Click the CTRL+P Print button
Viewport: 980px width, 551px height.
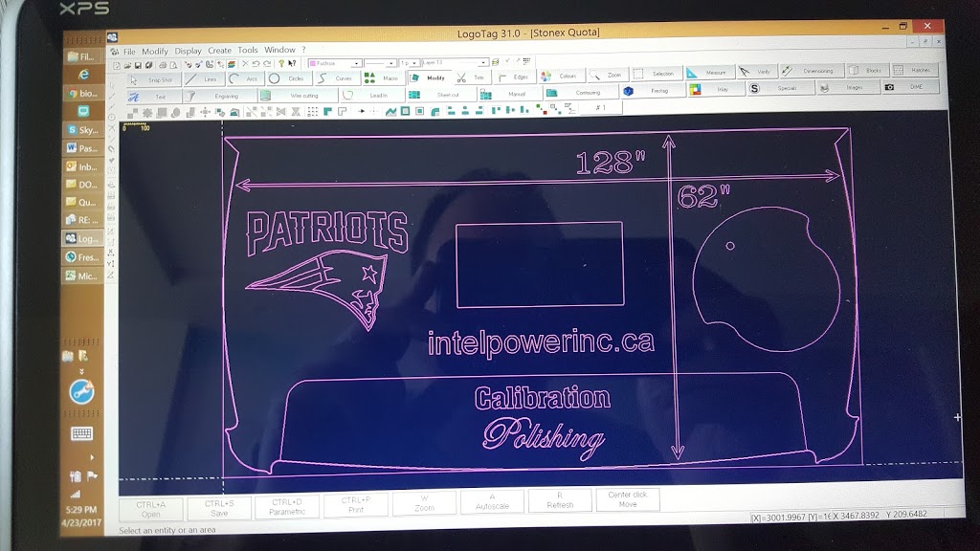point(356,505)
